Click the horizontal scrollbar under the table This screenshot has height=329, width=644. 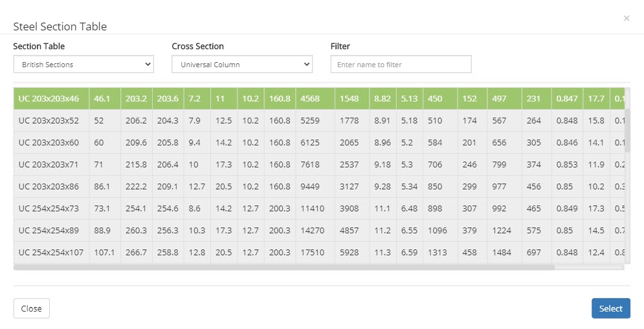(283, 266)
